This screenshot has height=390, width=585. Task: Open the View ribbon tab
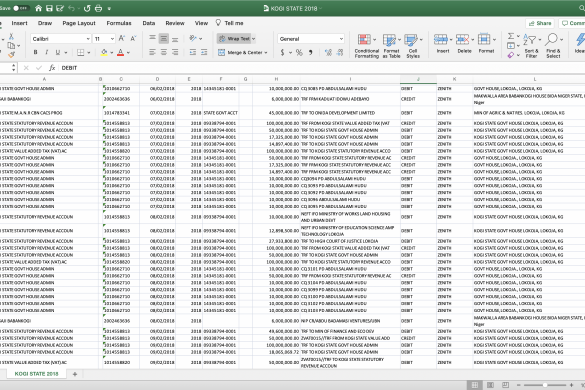click(x=201, y=23)
